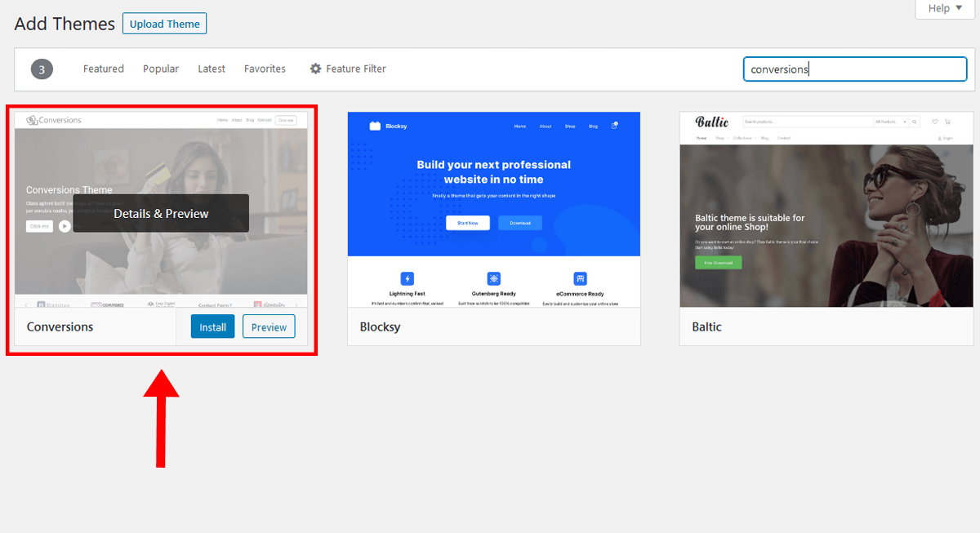Install the Conversions theme

(x=213, y=326)
